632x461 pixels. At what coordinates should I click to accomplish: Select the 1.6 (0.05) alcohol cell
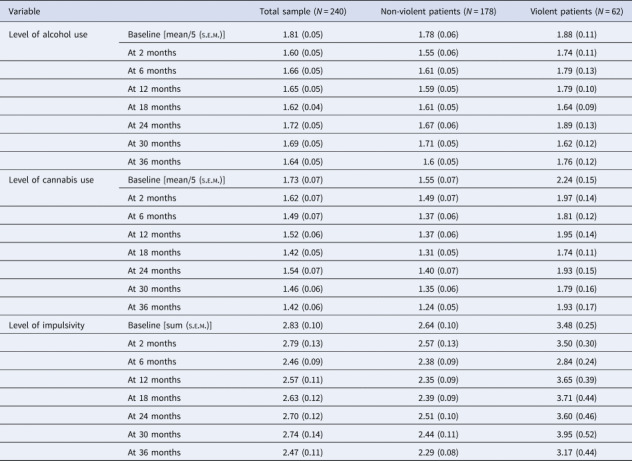pos(441,162)
